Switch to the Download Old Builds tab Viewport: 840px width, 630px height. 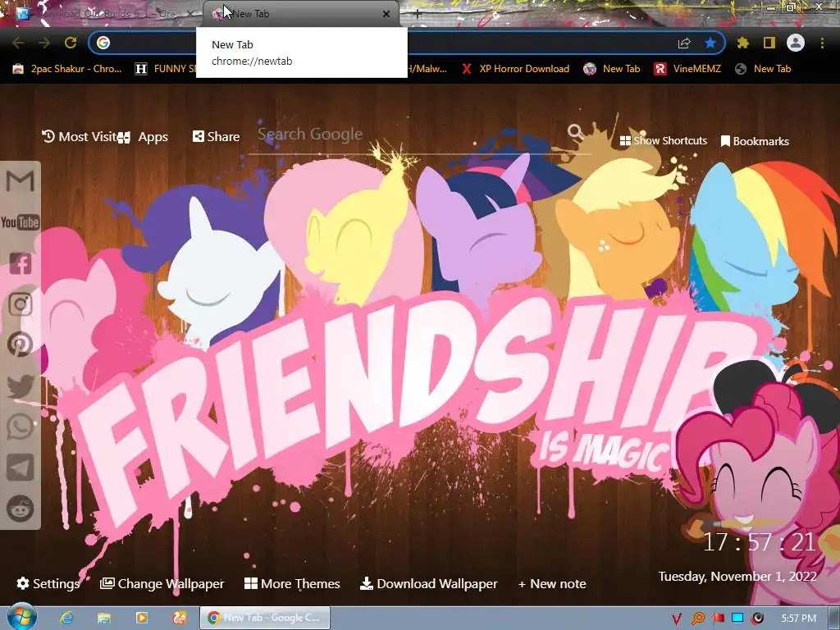(103, 14)
